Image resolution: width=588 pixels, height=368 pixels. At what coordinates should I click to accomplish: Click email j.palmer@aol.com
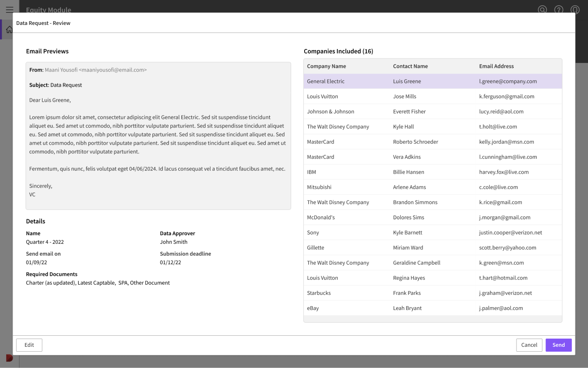pyautogui.click(x=501, y=308)
